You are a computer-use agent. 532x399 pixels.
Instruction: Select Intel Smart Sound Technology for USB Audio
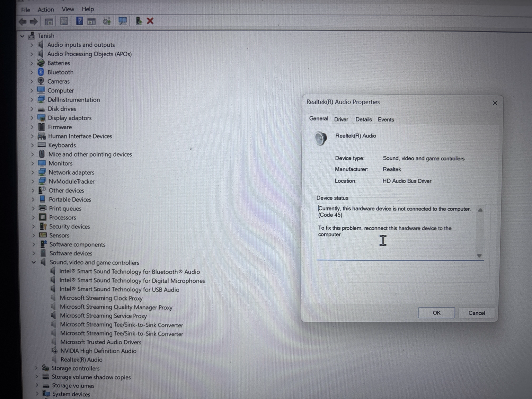[x=119, y=289]
